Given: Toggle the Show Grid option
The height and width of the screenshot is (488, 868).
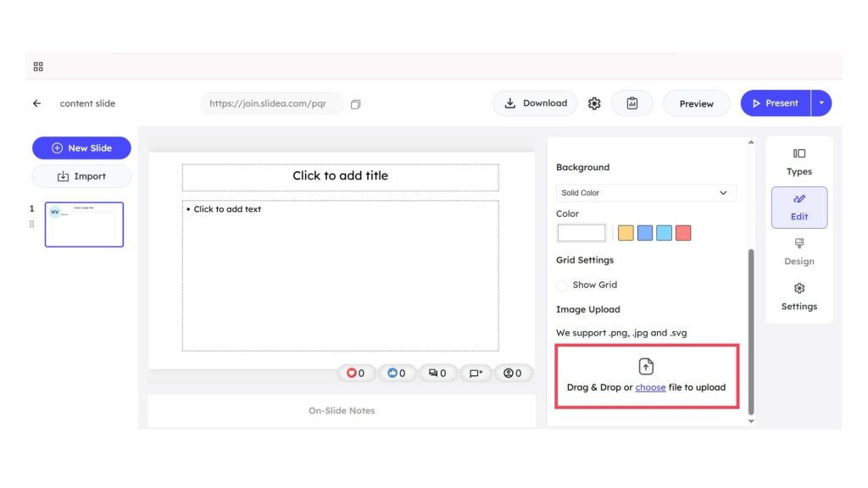Looking at the screenshot, I should [x=562, y=285].
